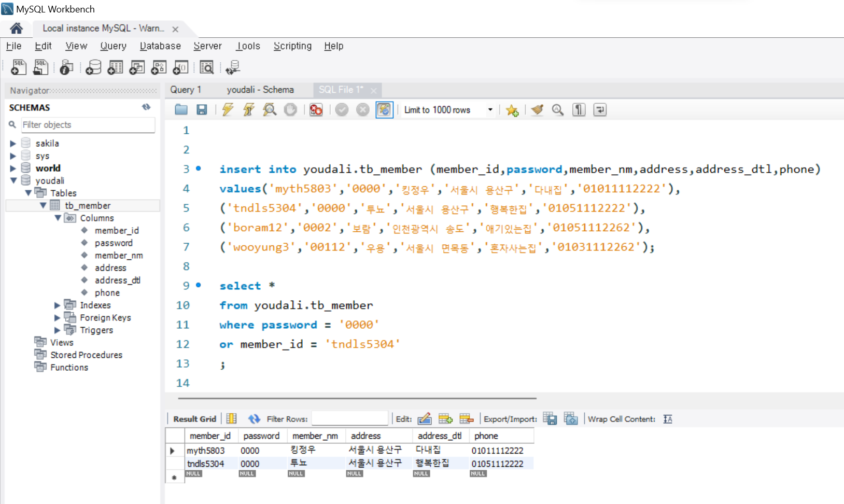
Task: Commit the current transaction
Action: (x=342, y=109)
